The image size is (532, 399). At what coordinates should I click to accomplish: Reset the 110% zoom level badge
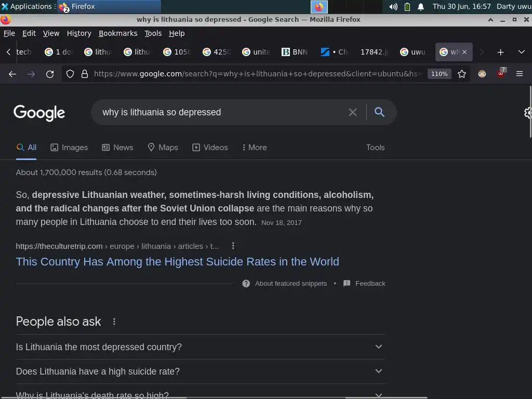[440, 74]
